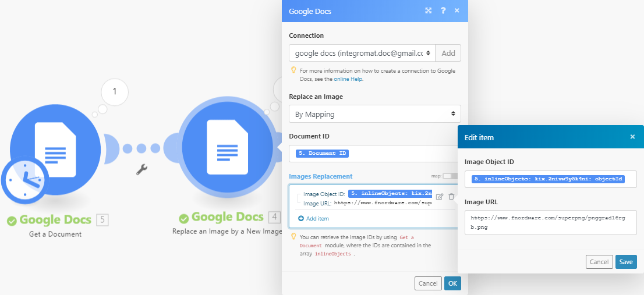Open the Replace an Image By Mapping dropdown

click(x=374, y=113)
